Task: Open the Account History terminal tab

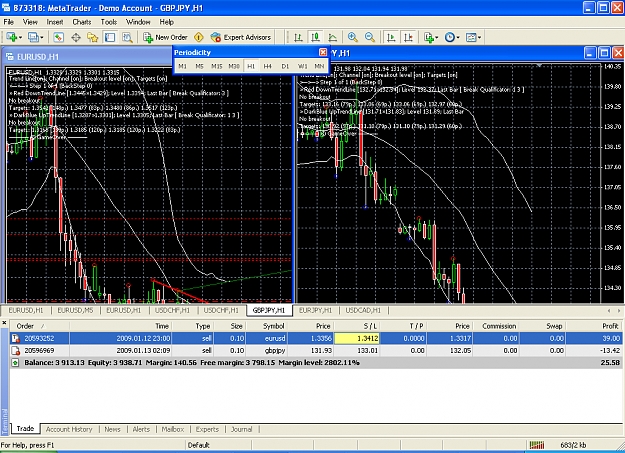Action: (x=69, y=429)
